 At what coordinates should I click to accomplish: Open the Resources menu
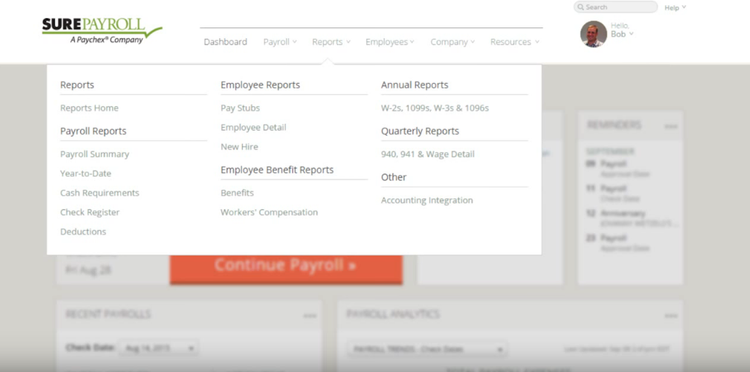click(x=514, y=42)
